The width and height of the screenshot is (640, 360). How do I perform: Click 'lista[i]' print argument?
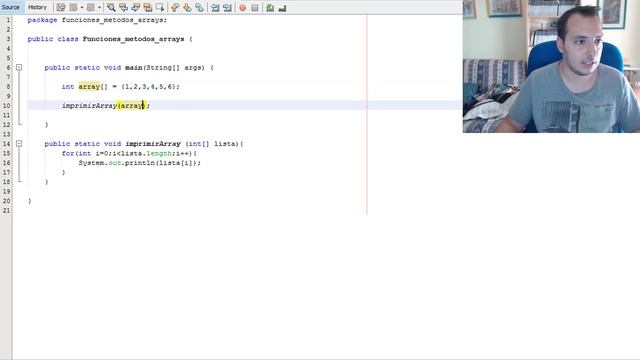point(175,163)
